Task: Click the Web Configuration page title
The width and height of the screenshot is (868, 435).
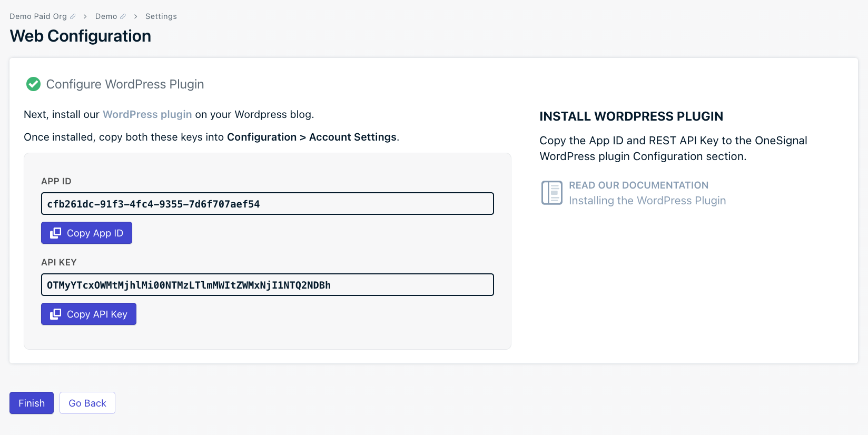Action: pos(81,36)
